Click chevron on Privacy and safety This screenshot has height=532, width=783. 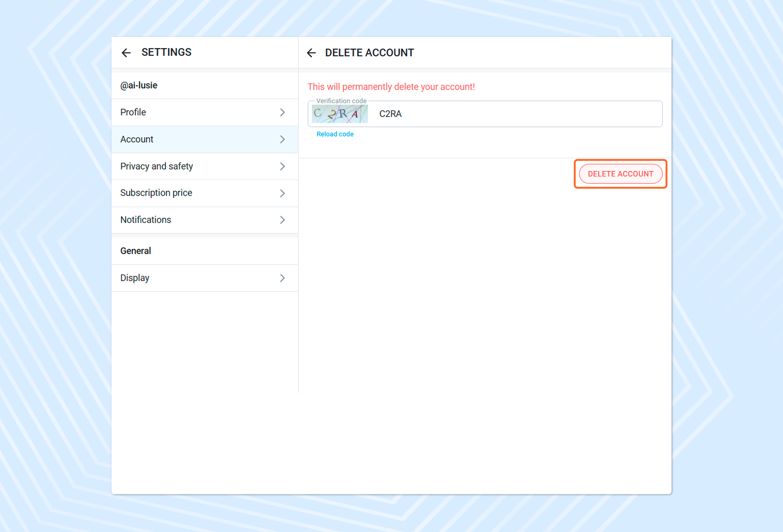tap(282, 166)
